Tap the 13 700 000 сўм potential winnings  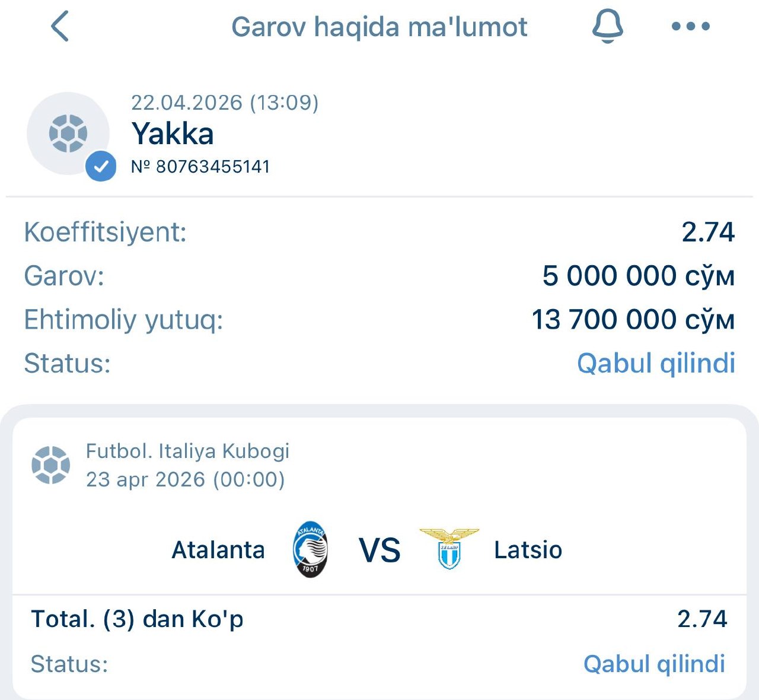(x=633, y=319)
